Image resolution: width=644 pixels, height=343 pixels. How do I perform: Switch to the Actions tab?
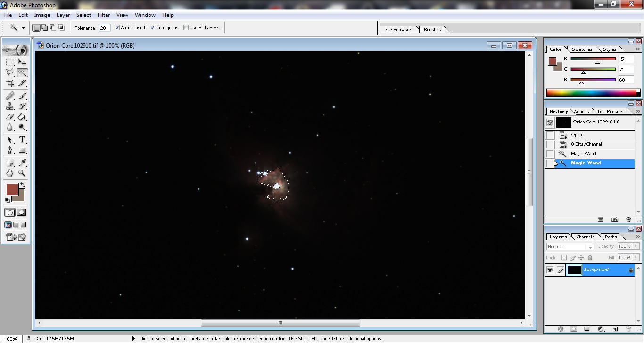(x=581, y=112)
